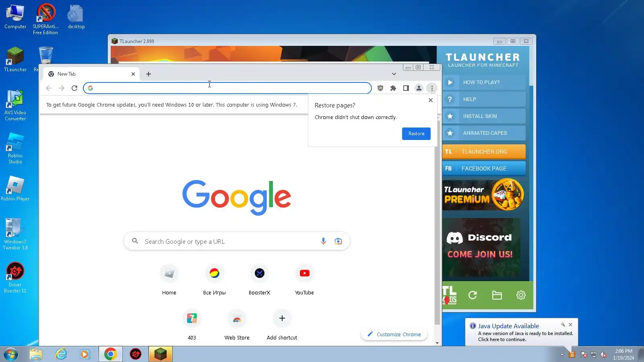Open the Chrome profile menu

coord(419,88)
